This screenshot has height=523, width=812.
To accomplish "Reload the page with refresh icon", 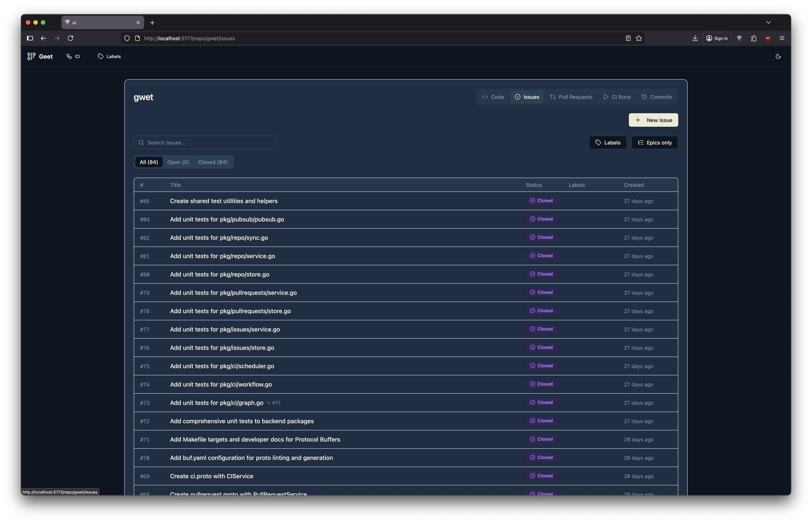I will pos(70,38).
